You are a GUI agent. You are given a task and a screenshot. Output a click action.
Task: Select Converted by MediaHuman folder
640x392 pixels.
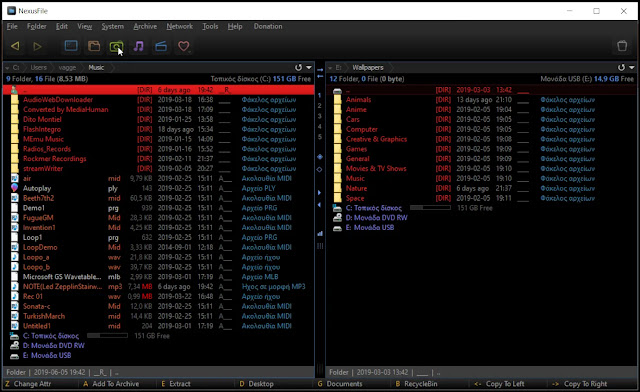158,109
